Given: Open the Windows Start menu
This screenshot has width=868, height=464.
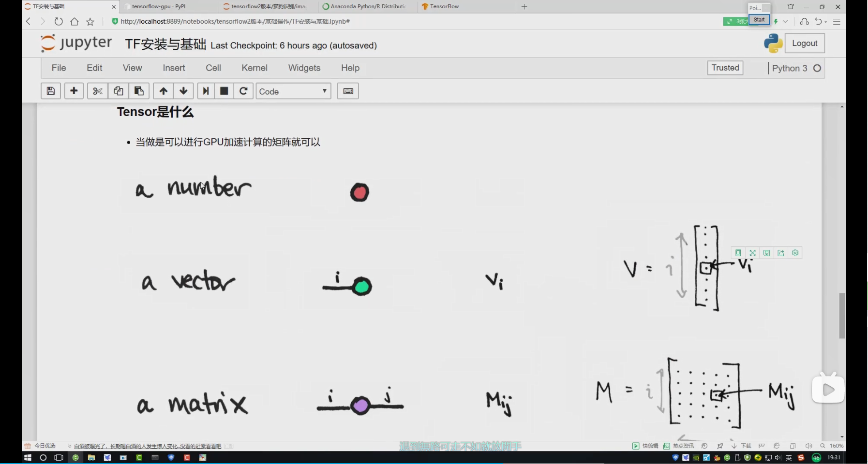Looking at the screenshot, I should tap(28, 457).
